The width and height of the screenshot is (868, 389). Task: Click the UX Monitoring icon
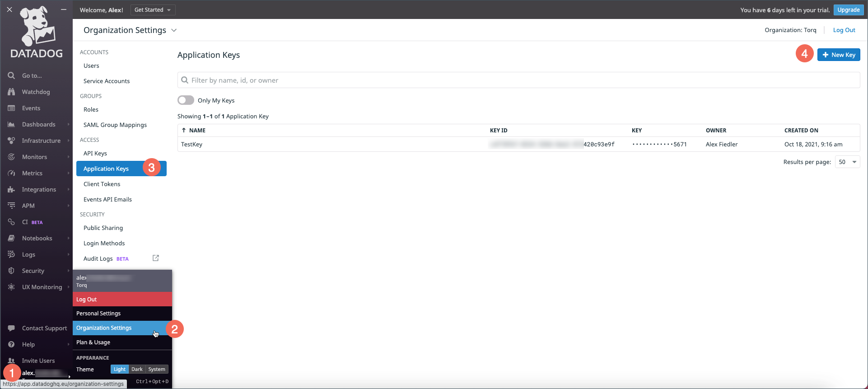pyautogui.click(x=11, y=287)
